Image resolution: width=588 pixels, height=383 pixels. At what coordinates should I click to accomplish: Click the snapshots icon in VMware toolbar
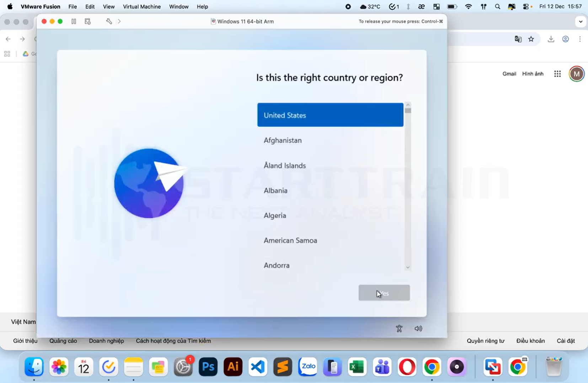click(87, 21)
